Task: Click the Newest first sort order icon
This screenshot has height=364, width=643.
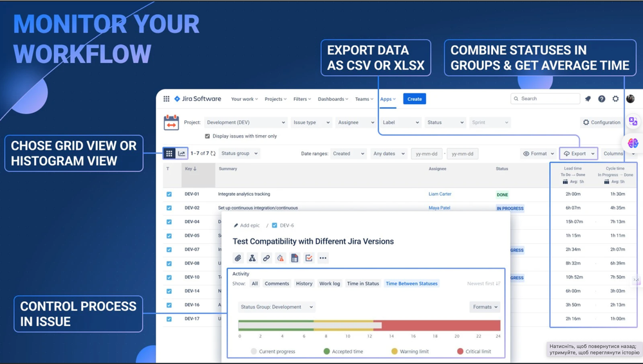Action: [x=498, y=284]
